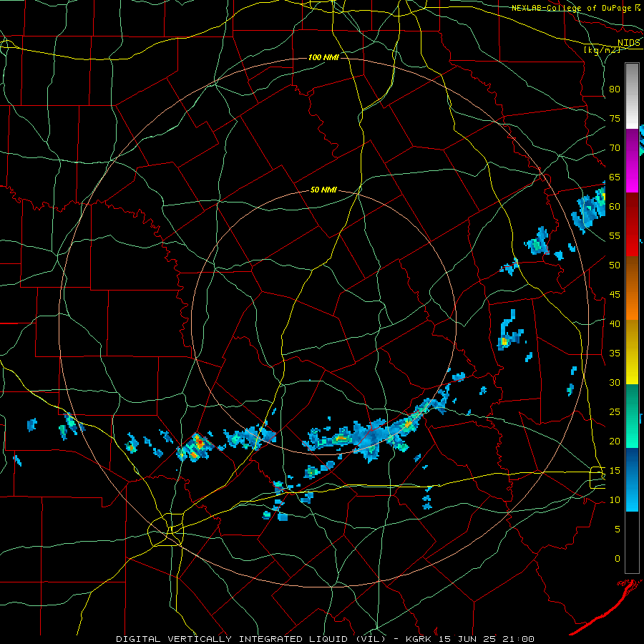This screenshot has width=644, height=644.
Task: Select the "40" value on the color scale
Action: click(x=615, y=324)
